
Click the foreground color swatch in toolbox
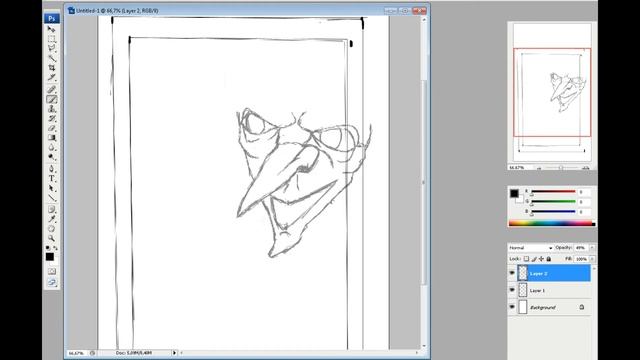pyautogui.click(x=49, y=257)
